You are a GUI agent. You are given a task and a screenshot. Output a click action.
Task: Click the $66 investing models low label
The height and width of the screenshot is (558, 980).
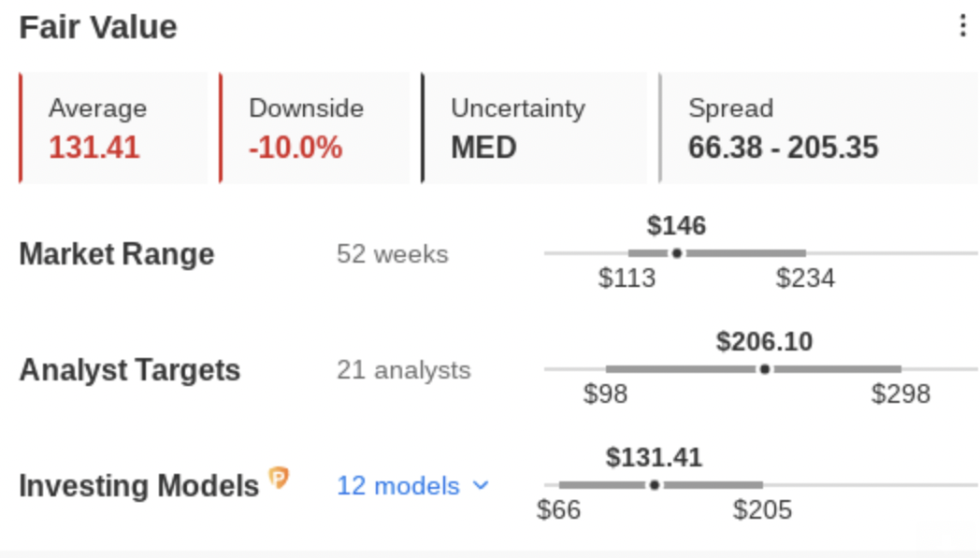(x=558, y=510)
